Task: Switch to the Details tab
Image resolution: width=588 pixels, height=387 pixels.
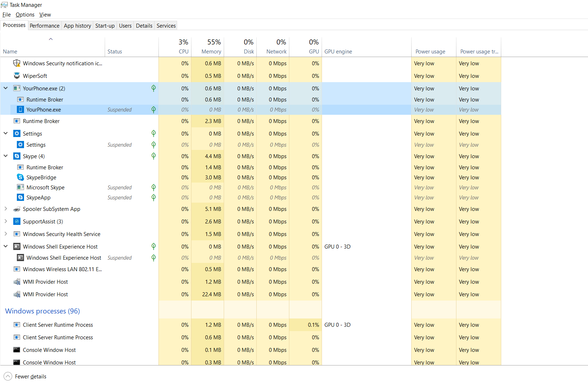Action: point(144,26)
